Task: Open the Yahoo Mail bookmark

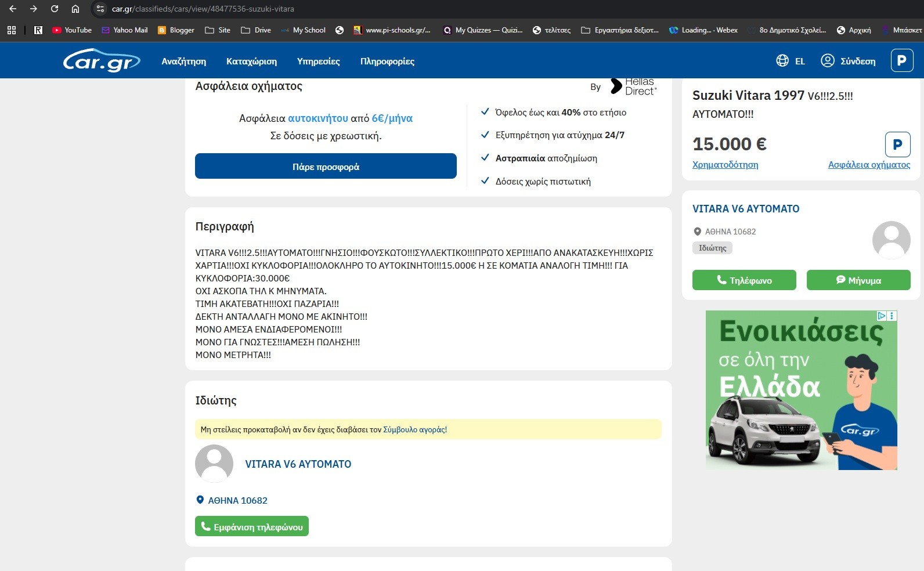Action: click(x=125, y=30)
